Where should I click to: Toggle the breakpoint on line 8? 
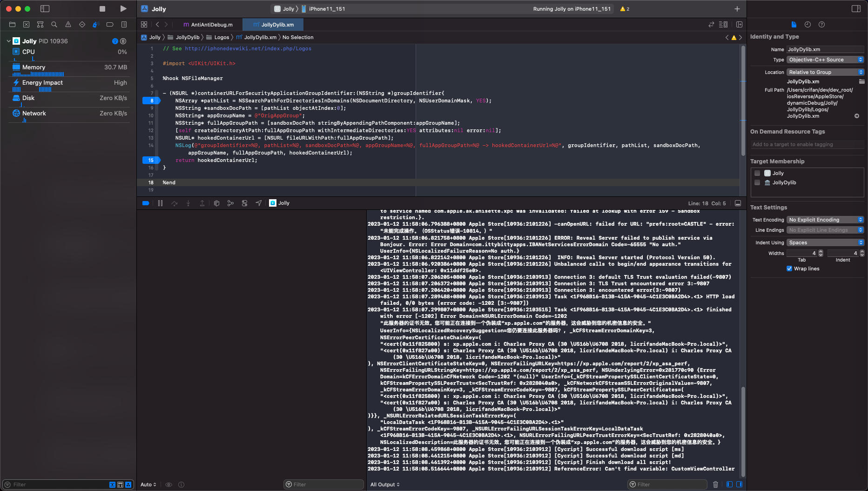point(151,101)
